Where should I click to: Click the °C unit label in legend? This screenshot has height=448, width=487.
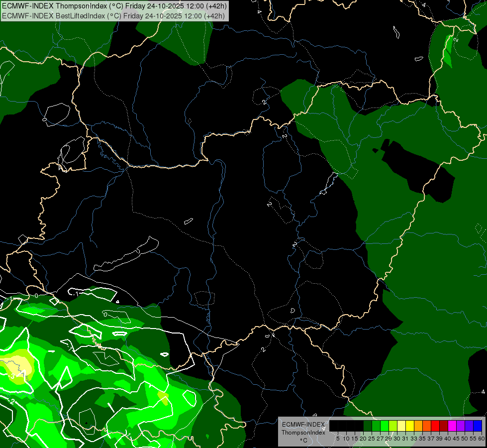[x=303, y=440]
